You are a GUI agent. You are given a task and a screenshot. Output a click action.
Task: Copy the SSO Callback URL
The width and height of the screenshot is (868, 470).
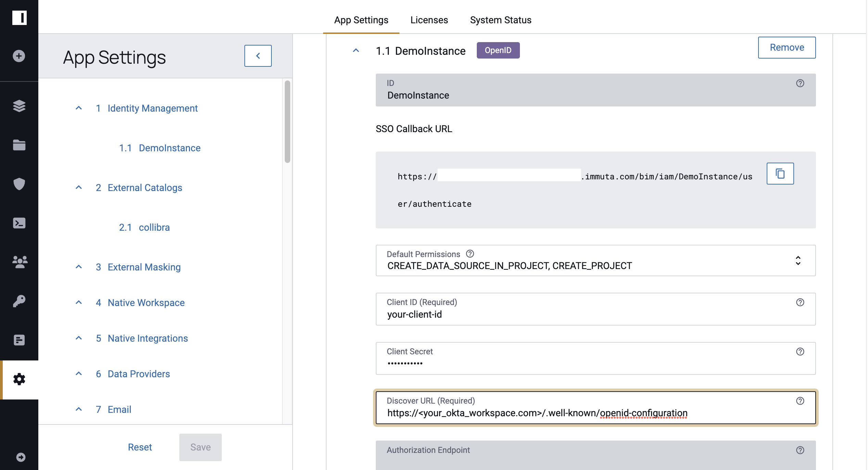pos(780,174)
